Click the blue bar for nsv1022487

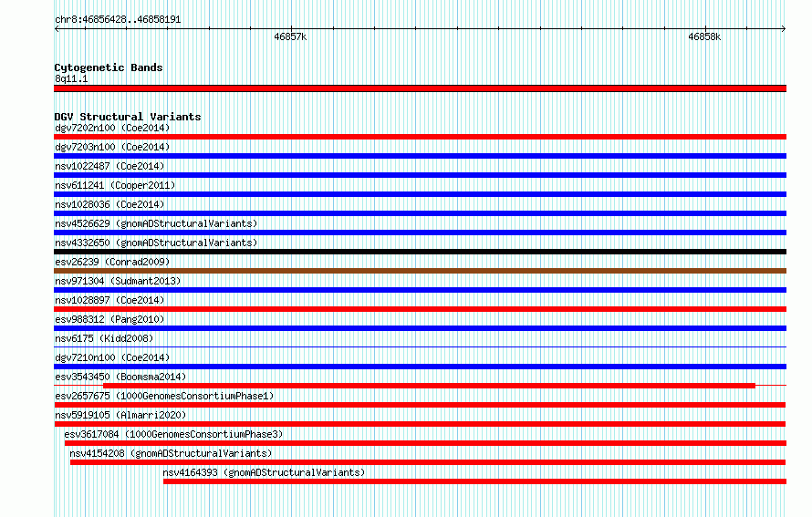pyautogui.click(x=420, y=175)
